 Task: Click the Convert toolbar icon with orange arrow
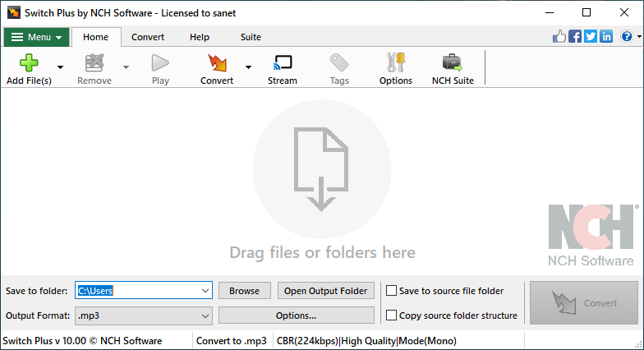pos(217,62)
